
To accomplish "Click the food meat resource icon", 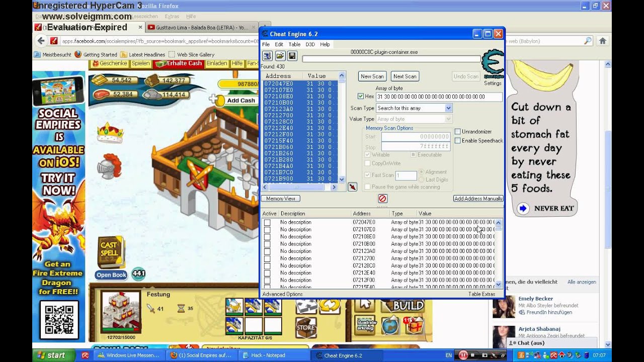I will click(x=101, y=95).
